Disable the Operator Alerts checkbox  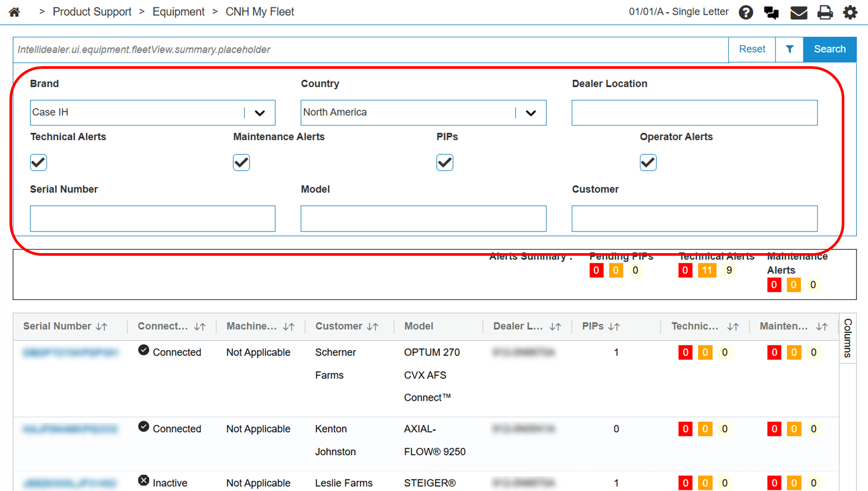(648, 162)
